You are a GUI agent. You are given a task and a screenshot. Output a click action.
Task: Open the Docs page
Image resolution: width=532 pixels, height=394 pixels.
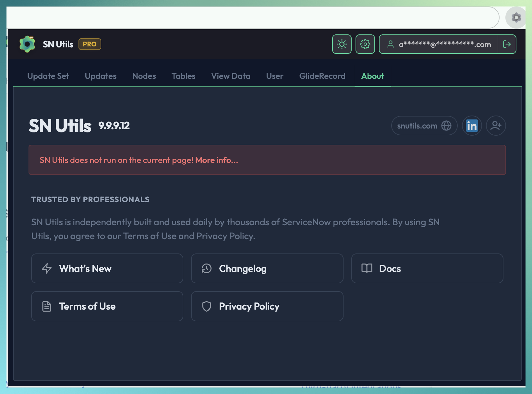pos(427,268)
